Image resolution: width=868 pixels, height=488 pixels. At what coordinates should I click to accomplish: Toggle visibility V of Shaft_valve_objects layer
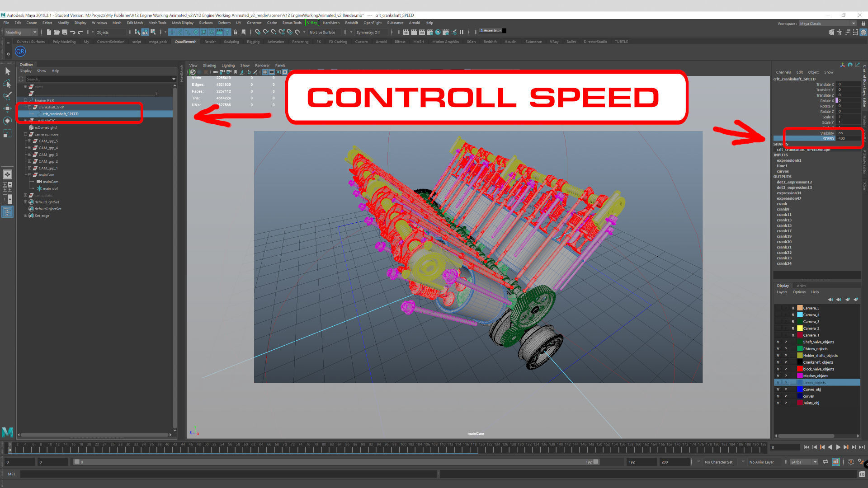click(x=778, y=342)
